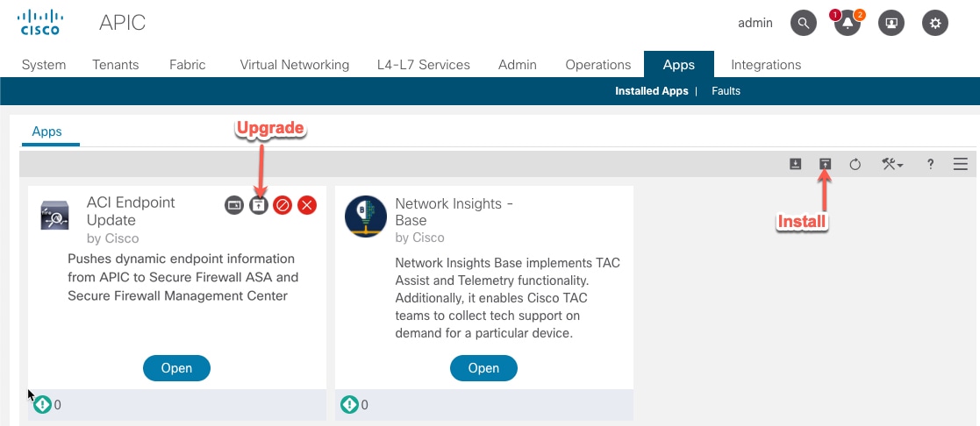Delete the ACI Endpoint Update app

pyautogui.click(x=307, y=205)
